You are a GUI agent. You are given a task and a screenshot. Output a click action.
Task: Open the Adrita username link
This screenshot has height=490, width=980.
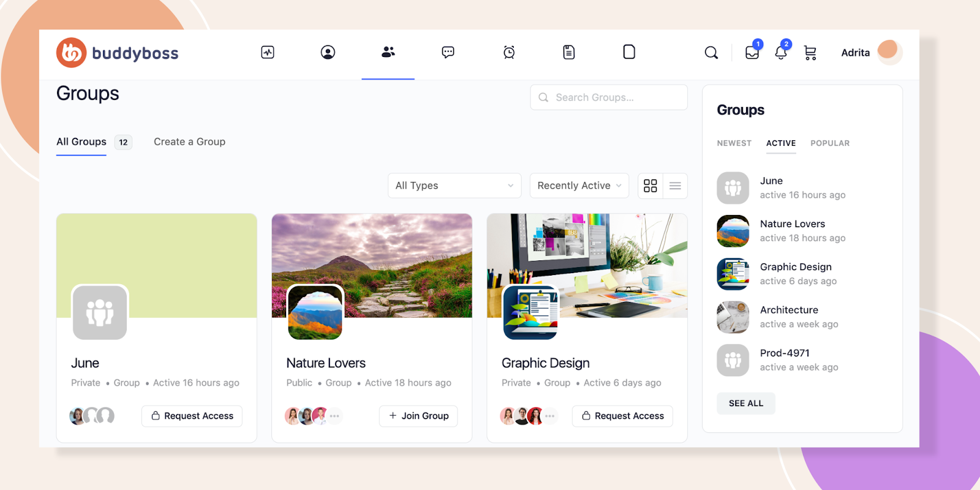tap(855, 53)
